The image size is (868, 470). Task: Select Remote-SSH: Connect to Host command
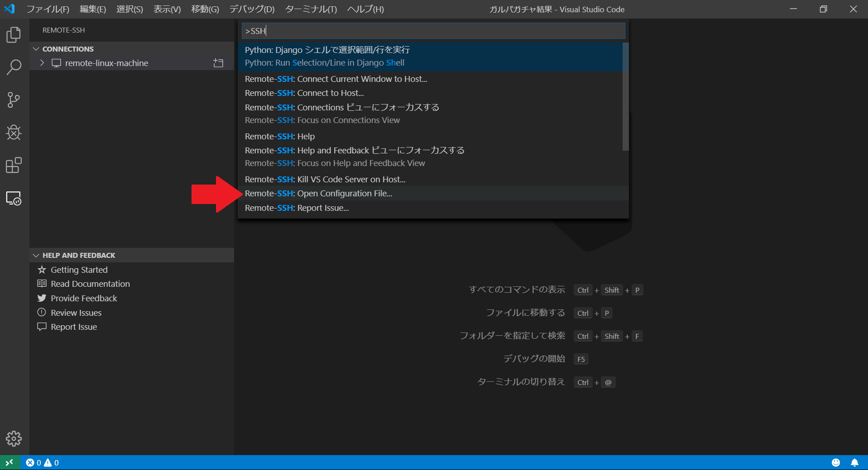430,93
